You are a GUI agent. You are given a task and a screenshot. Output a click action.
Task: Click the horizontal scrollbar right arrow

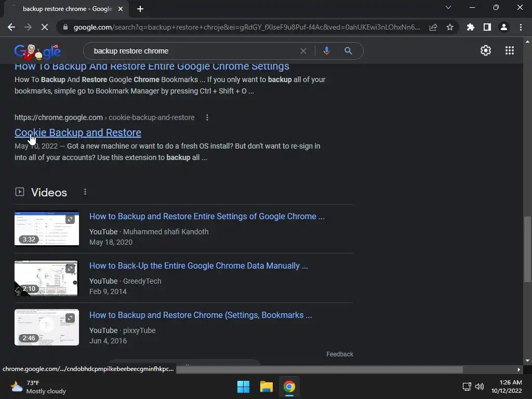tap(519, 369)
